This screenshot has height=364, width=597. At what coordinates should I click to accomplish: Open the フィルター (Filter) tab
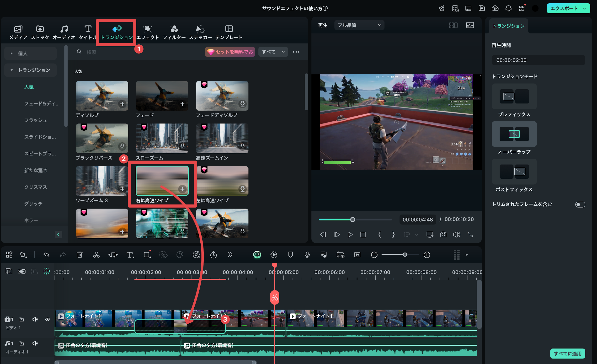[x=174, y=32]
